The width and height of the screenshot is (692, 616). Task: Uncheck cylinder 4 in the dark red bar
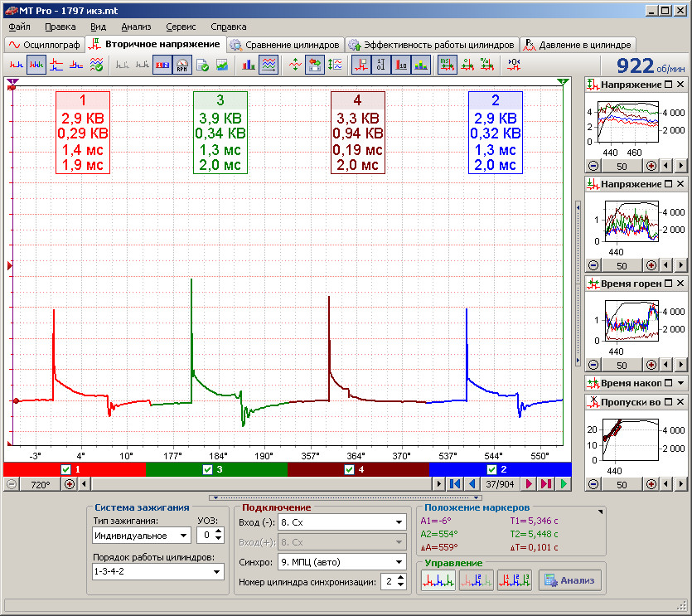pos(349,469)
